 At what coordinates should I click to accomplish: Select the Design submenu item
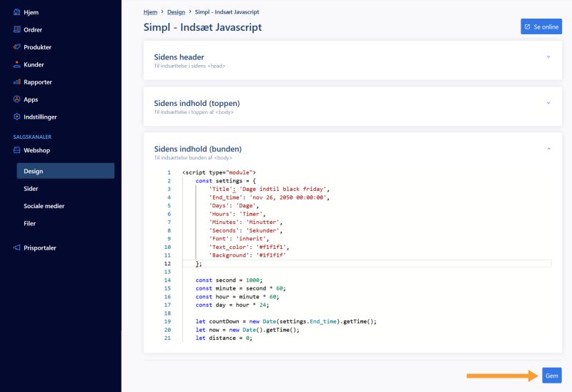pyautogui.click(x=66, y=171)
